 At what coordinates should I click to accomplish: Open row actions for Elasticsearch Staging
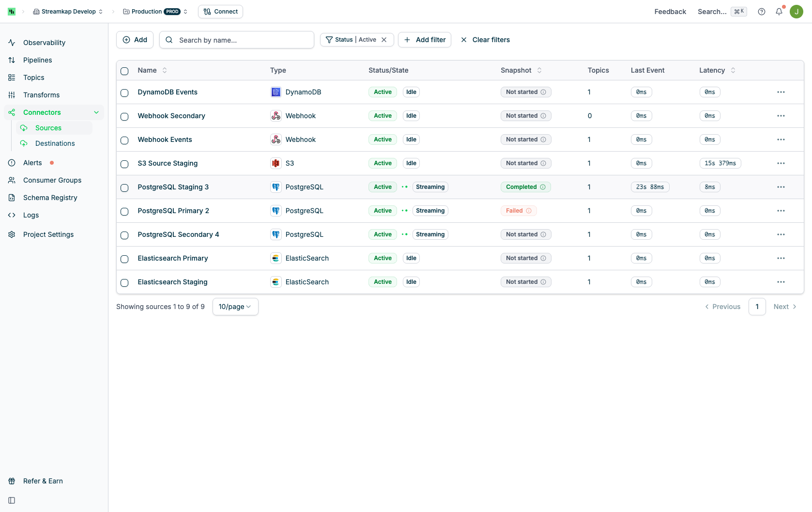tap(781, 282)
